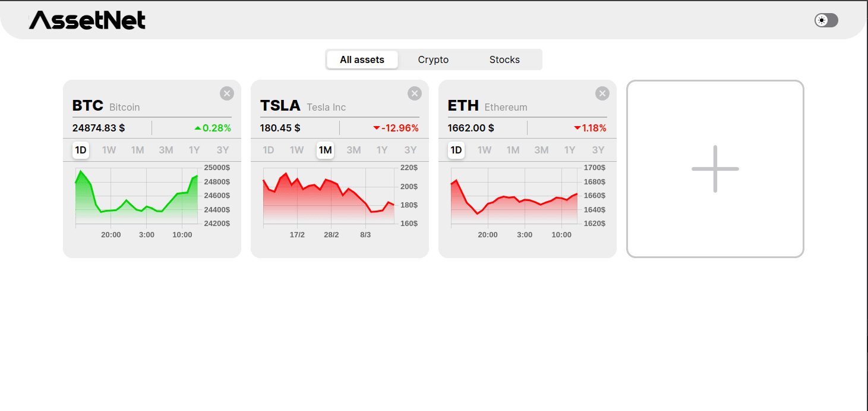Click the Bitcoin name label

(x=125, y=107)
